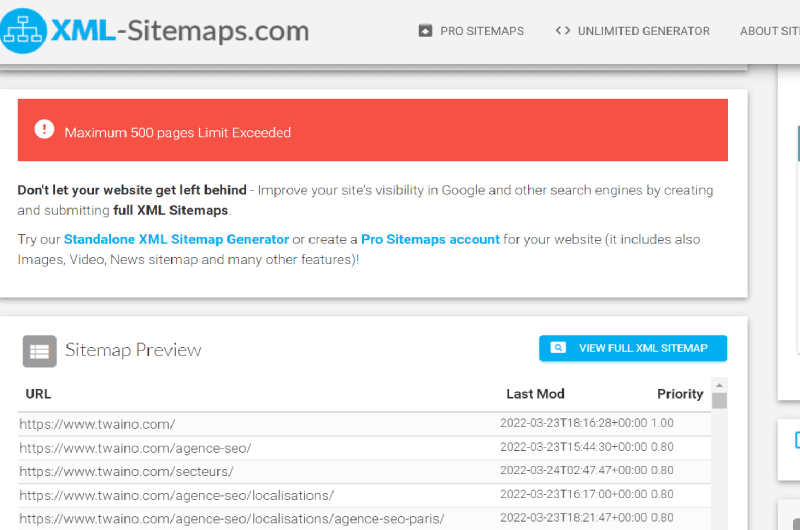The image size is (800, 530).
Task: Select the twaino.com/secteurs/ URL row
Action: (x=127, y=471)
